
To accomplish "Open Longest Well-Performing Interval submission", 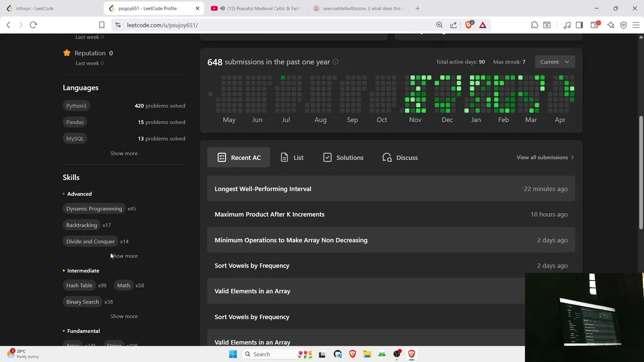I will click(391, 189).
